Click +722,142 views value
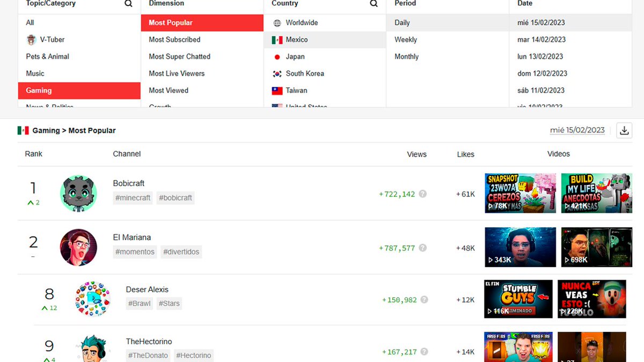Screen dimensions: 644x362 (397, 194)
